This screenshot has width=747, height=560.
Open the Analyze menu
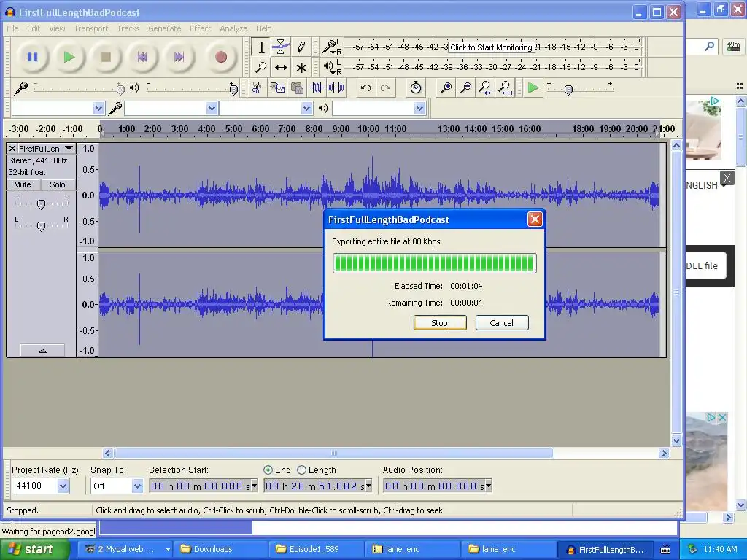tap(233, 28)
